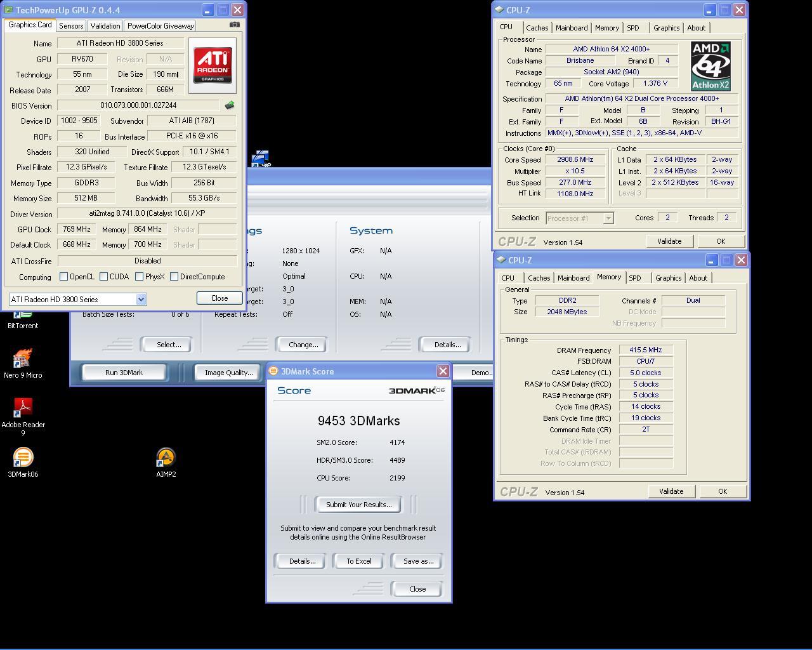812x650 pixels.
Task: Close the 3DMark Score dialog with the X button
Action: pyautogui.click(x=443, y=371)
